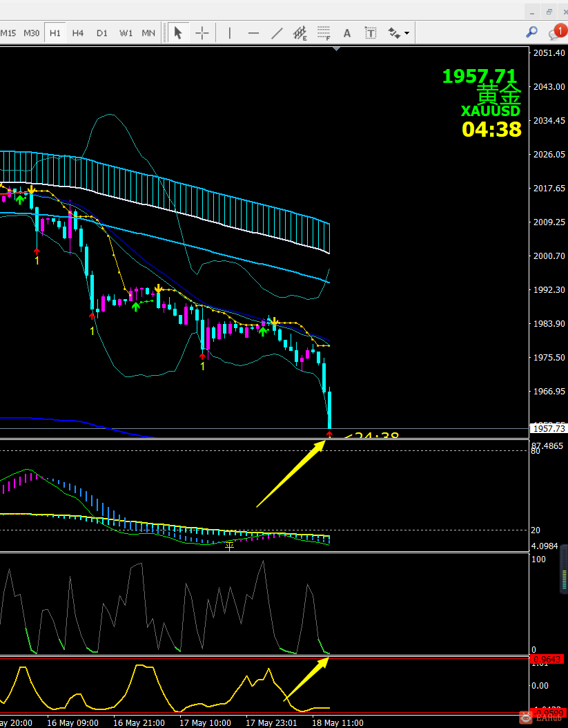Screen dimensions: 568x728
Task: Minimize the inner chart window
Action: [x=532, y=12]
